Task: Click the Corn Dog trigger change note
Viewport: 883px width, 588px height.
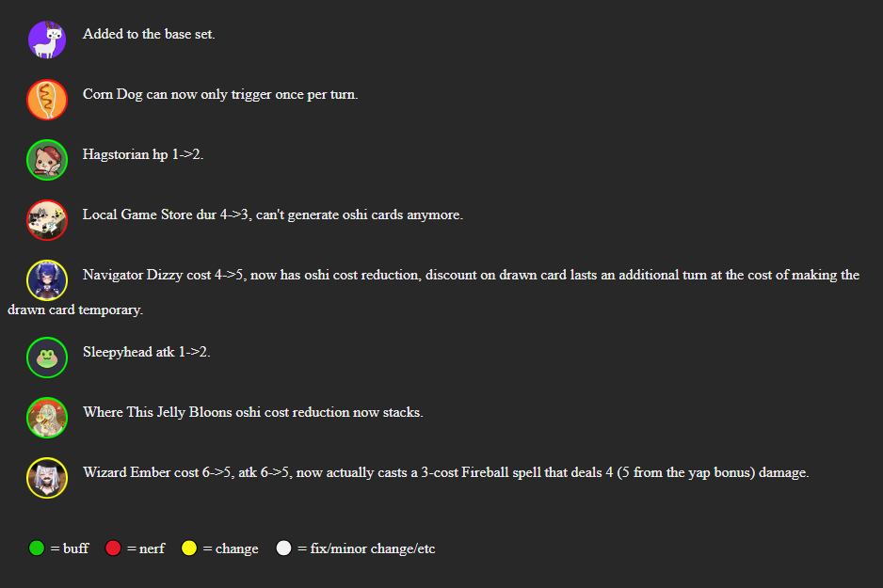Action: (x=220, y=94)
